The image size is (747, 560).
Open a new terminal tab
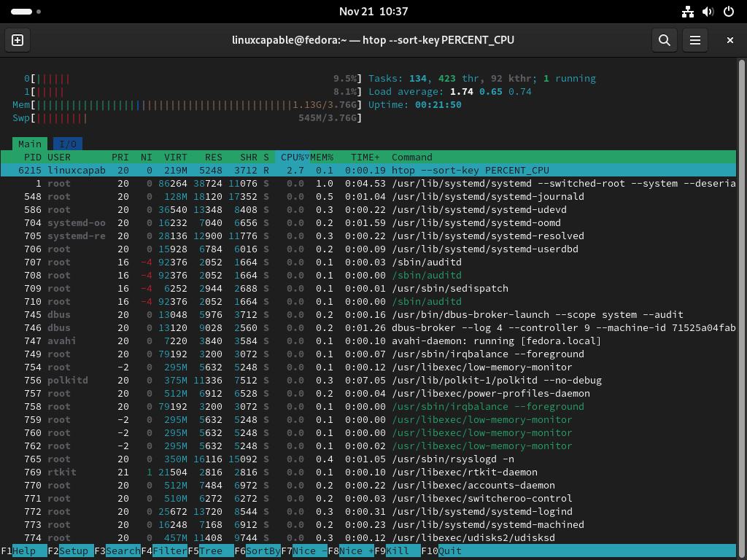17,40
